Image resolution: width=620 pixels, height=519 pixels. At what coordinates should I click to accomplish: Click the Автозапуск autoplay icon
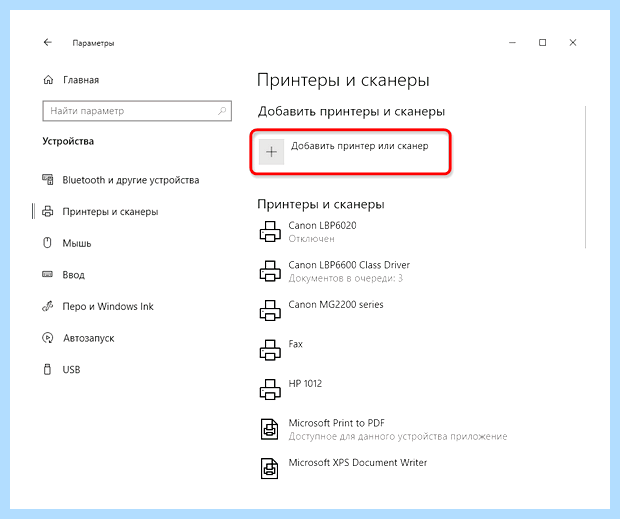[47, 338]
